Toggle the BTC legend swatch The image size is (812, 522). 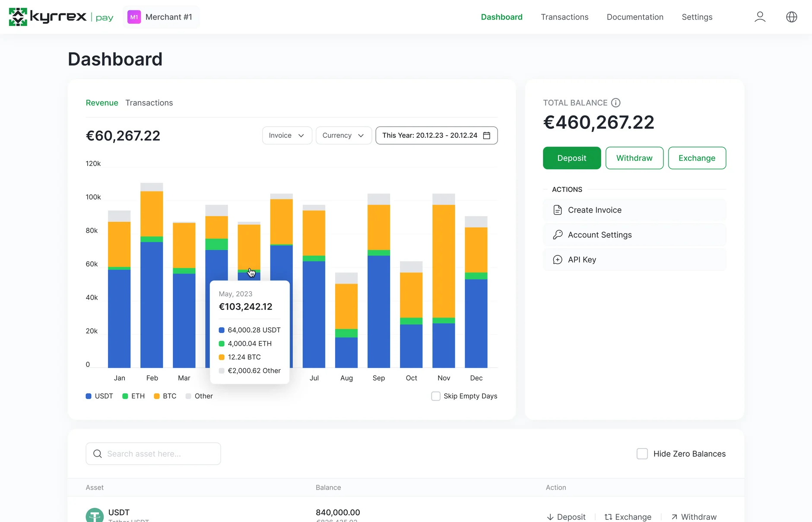157,396
